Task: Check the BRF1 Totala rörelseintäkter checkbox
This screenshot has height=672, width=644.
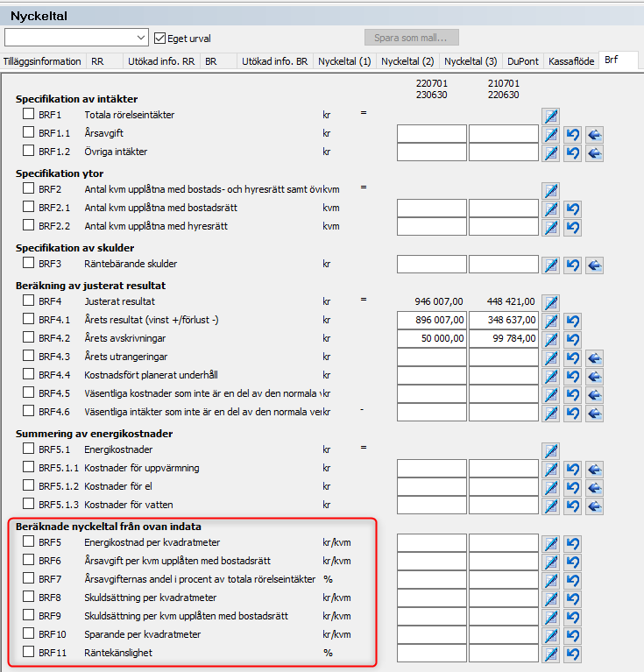Action: coord(28,114)
